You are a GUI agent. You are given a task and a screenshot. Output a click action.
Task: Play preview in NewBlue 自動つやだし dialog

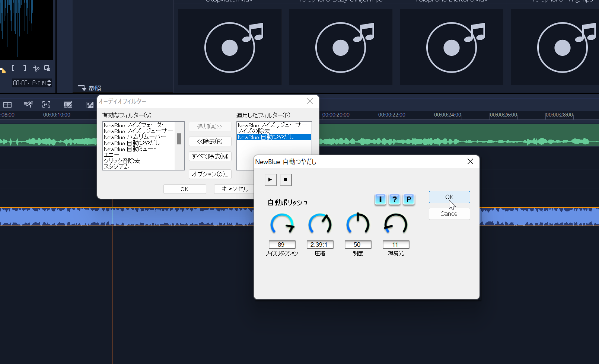(270, 180)
